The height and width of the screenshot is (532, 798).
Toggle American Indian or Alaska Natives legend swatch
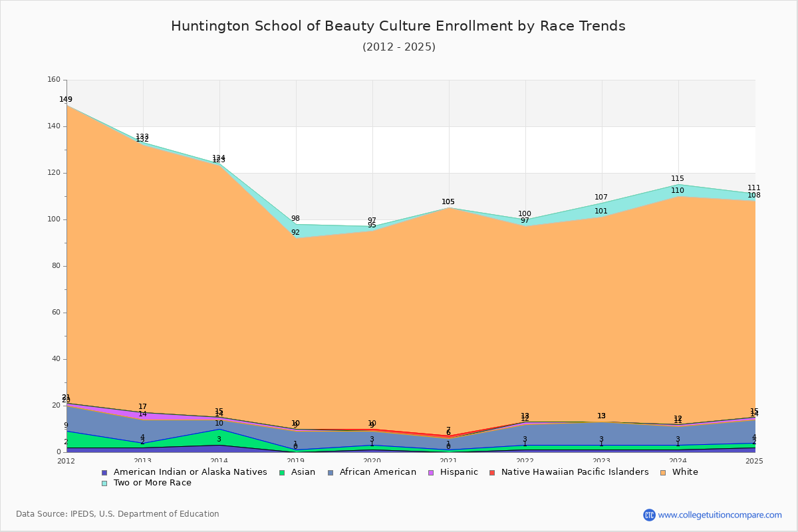pyautogui.click(x=104, y=472)
